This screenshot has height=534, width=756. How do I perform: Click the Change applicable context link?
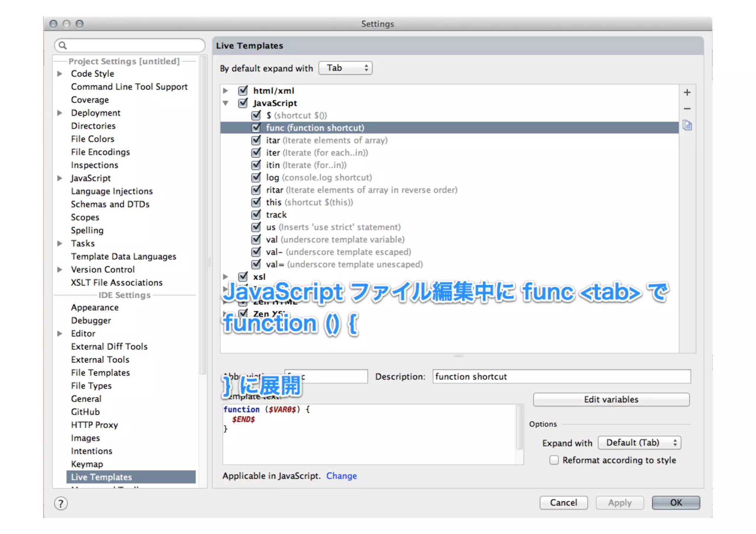click(x=341, y=476)
